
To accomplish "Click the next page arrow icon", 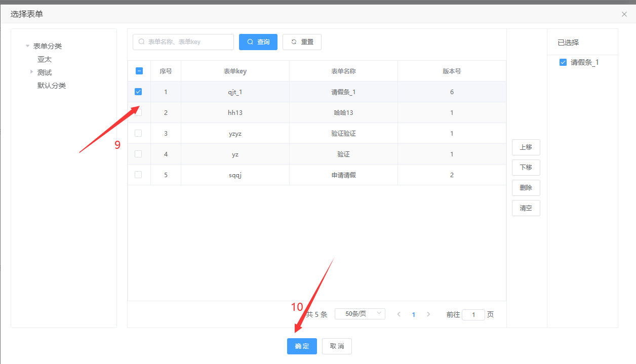I will pos(428,314).
